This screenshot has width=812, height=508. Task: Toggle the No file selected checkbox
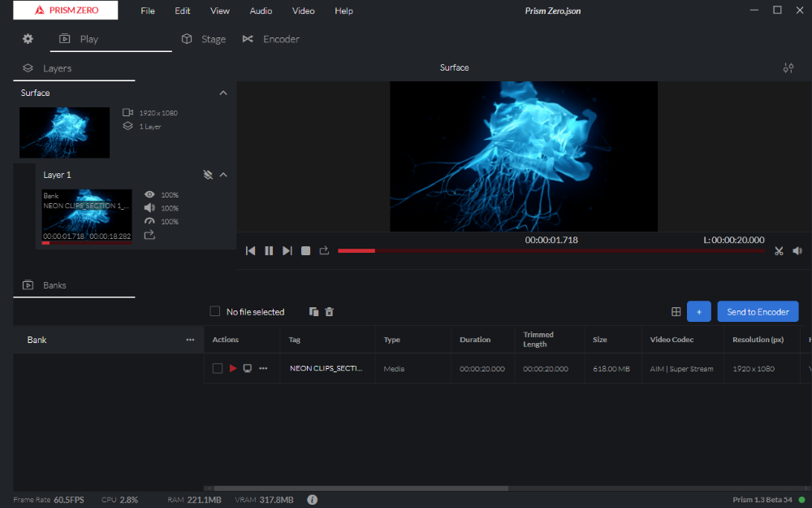[215, 311]
